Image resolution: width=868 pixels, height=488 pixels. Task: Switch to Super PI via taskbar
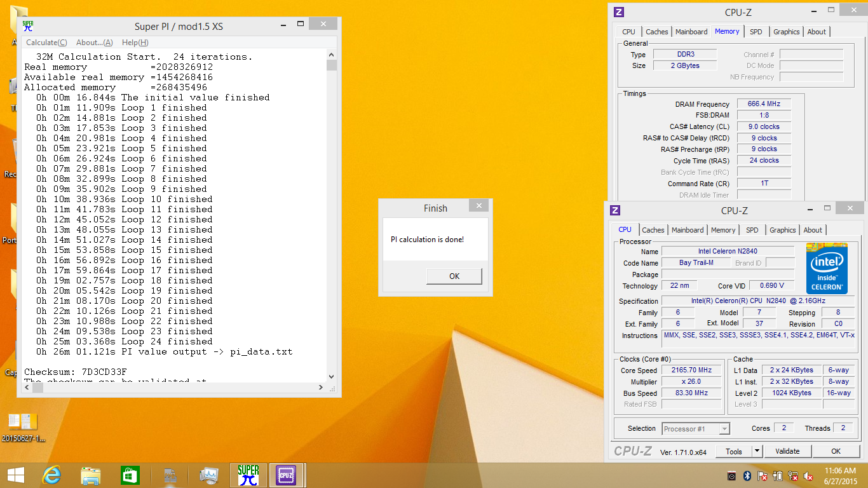pos(248,475)
